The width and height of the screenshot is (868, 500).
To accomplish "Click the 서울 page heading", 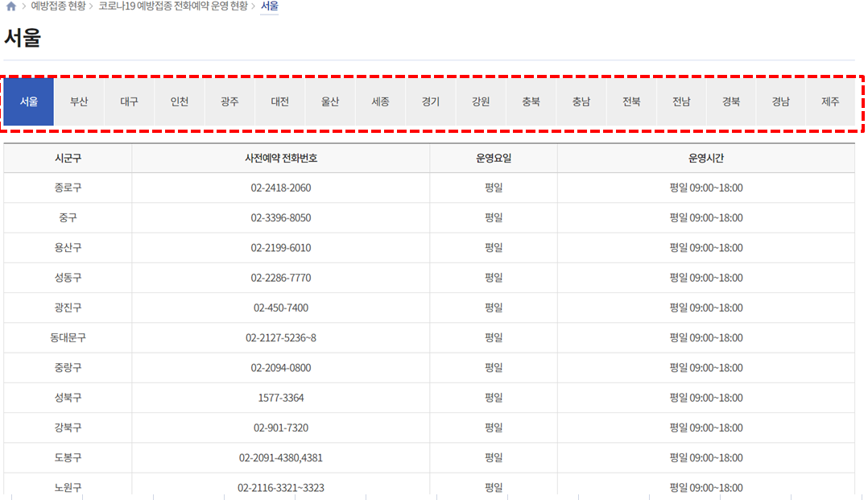I will 23,38.
